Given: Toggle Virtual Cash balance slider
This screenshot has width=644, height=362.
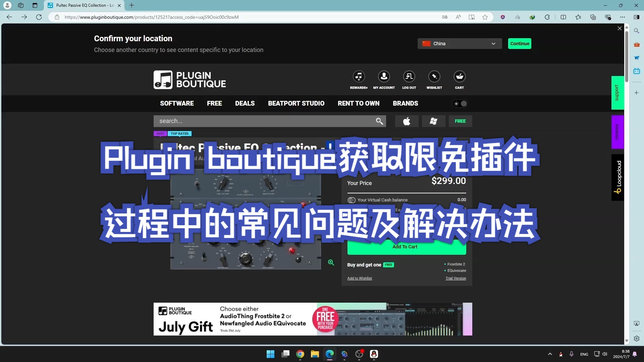Looking at the screenshot, I should pyautogui.click(x=351, y=200).
